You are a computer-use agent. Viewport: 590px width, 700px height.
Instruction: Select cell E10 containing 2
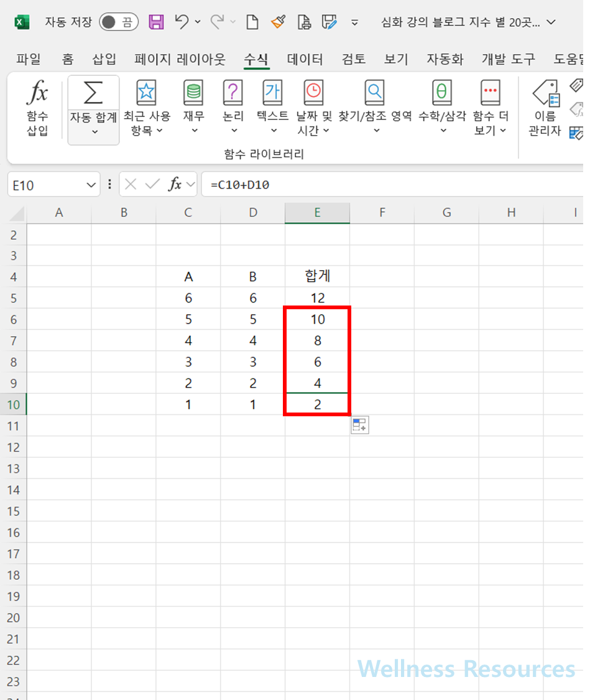pos(318,404)
